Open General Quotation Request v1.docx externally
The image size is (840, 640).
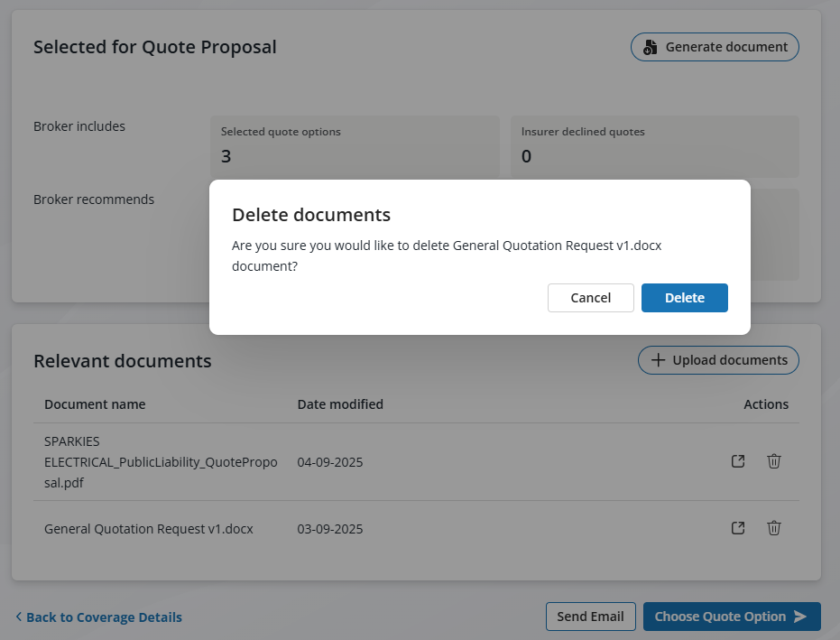tap(738, 528)
